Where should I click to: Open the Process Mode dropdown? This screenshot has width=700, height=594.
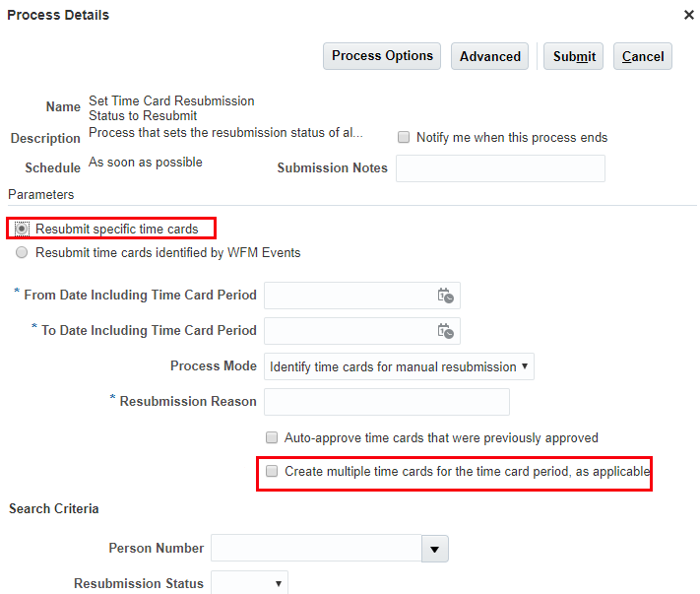tap(399, 366)
